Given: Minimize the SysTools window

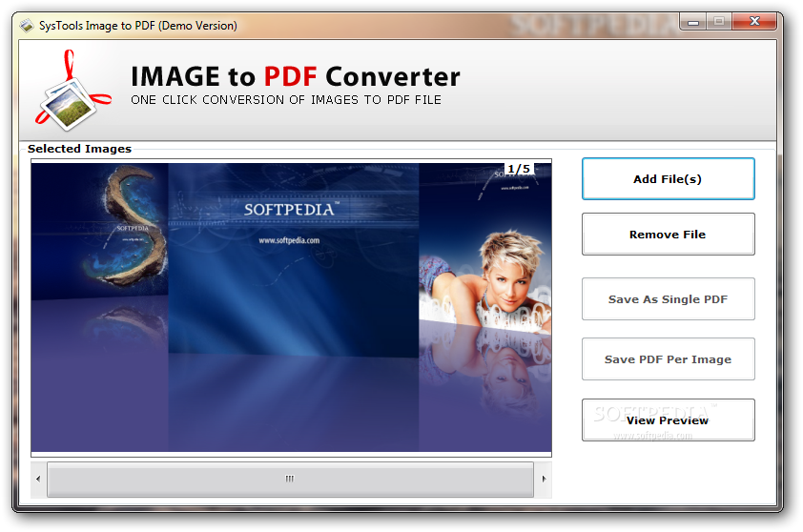Looking at the screenshot, I should point(693,22).
